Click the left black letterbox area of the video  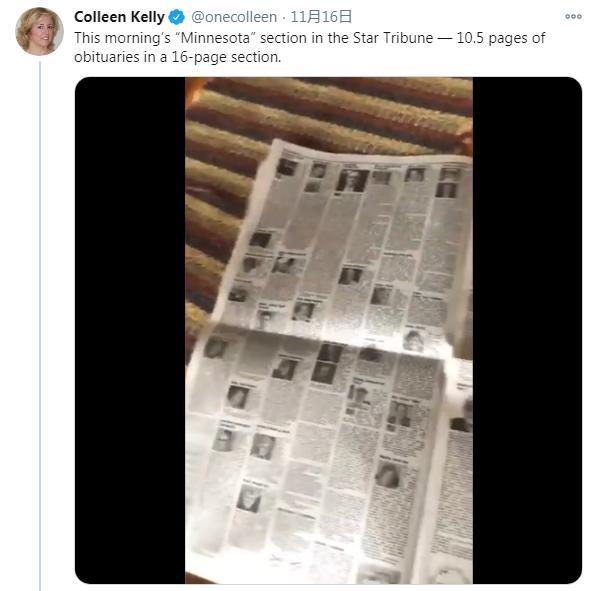(130, 330)
